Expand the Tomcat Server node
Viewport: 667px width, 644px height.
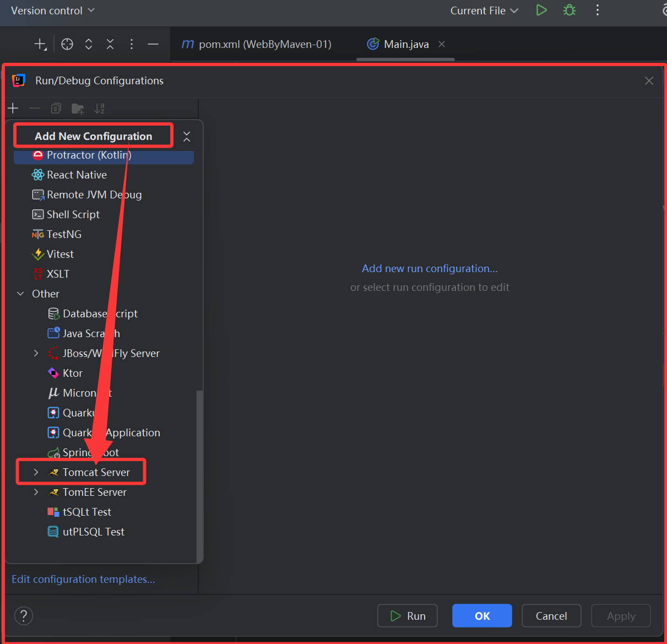36,472
